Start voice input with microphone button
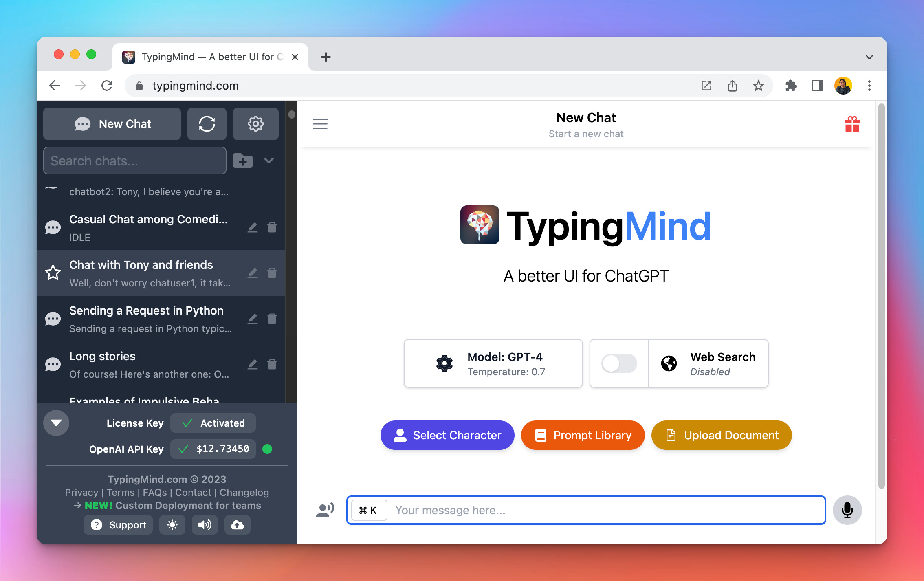This screenshot has height=581, width=924. pos(847,510)
